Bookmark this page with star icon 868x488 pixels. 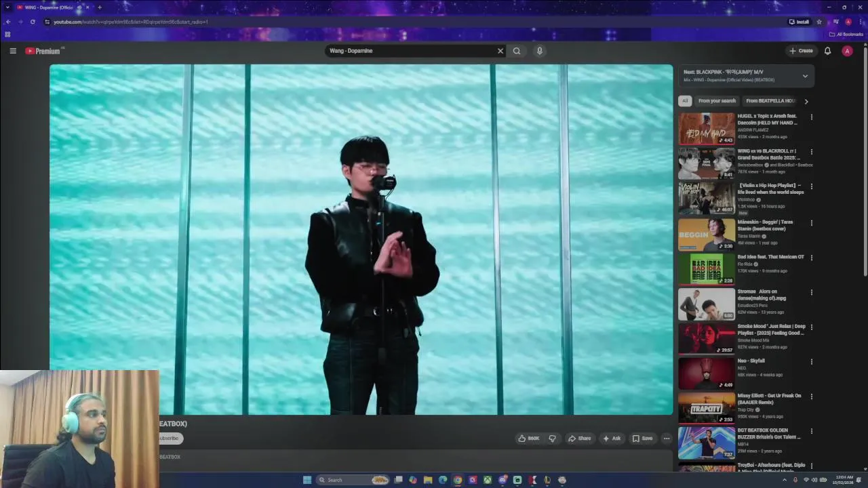point(819,22)
